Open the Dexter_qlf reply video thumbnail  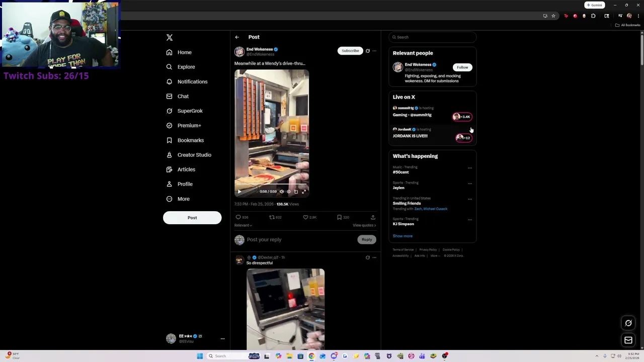tap(286, 309)
